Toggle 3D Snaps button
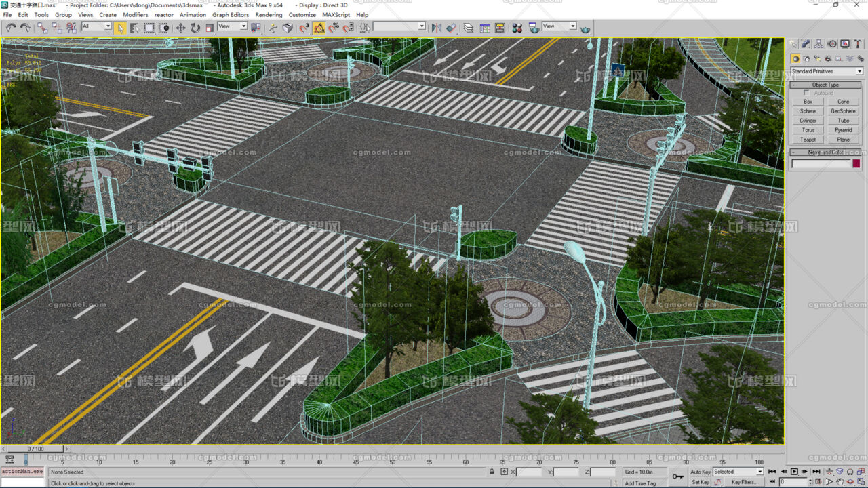Image resolution: width=868 pixels, height=488 pixels. point(304,28)
